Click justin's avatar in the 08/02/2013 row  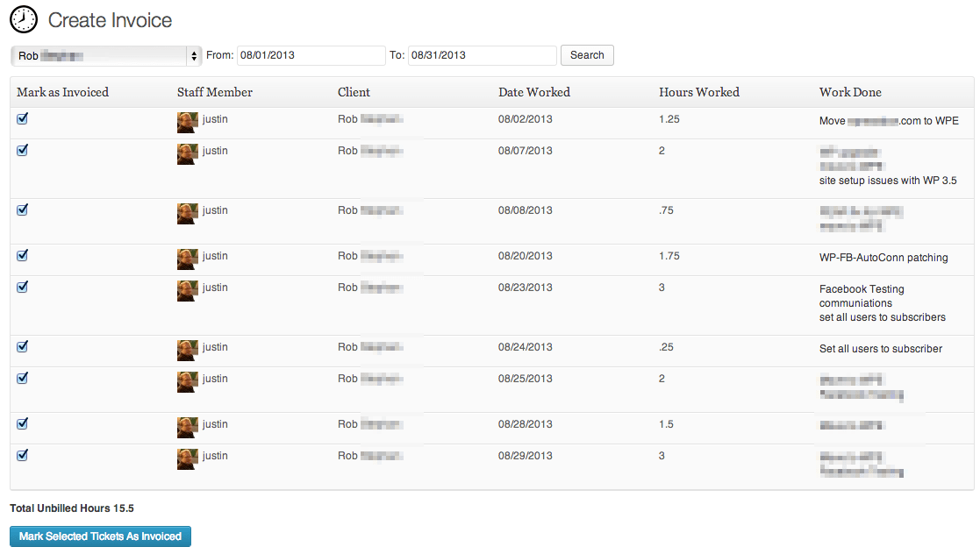(187, 123)
